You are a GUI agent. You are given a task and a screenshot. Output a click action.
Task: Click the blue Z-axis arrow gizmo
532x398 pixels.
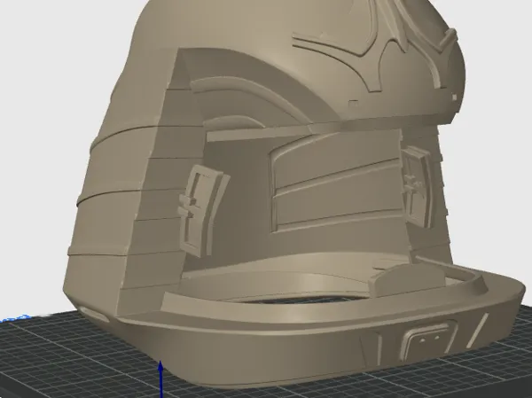(161, 379)
